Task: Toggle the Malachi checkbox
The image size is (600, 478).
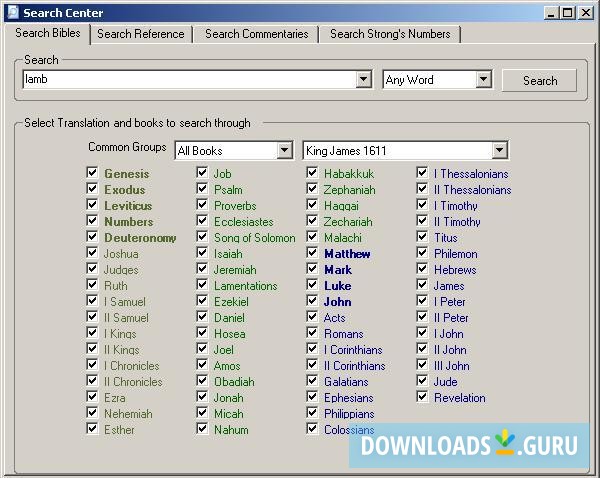Action: (312, 237)
